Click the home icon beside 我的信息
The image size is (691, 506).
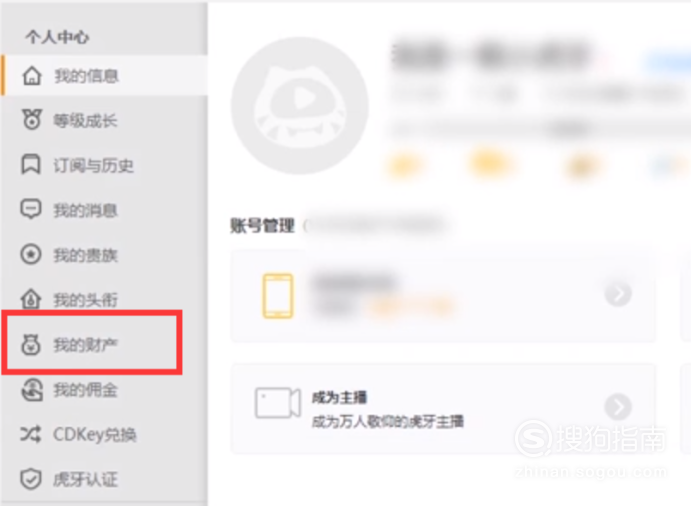(32, 76)
